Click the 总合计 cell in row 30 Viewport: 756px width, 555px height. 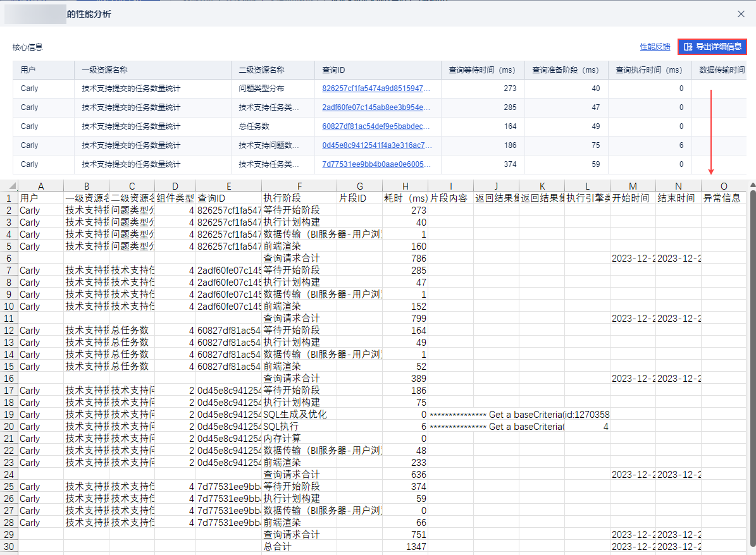[299, 547]
